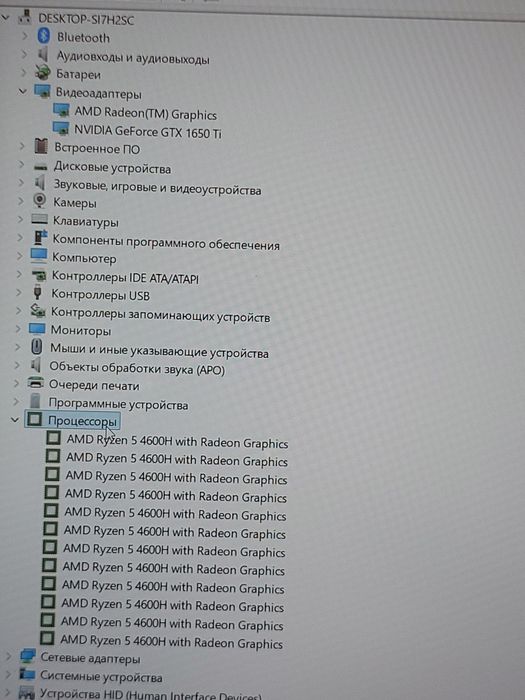Click the Батареи battery icon
Viewport: 525px width, 700px height.
[x=43, y=72]
